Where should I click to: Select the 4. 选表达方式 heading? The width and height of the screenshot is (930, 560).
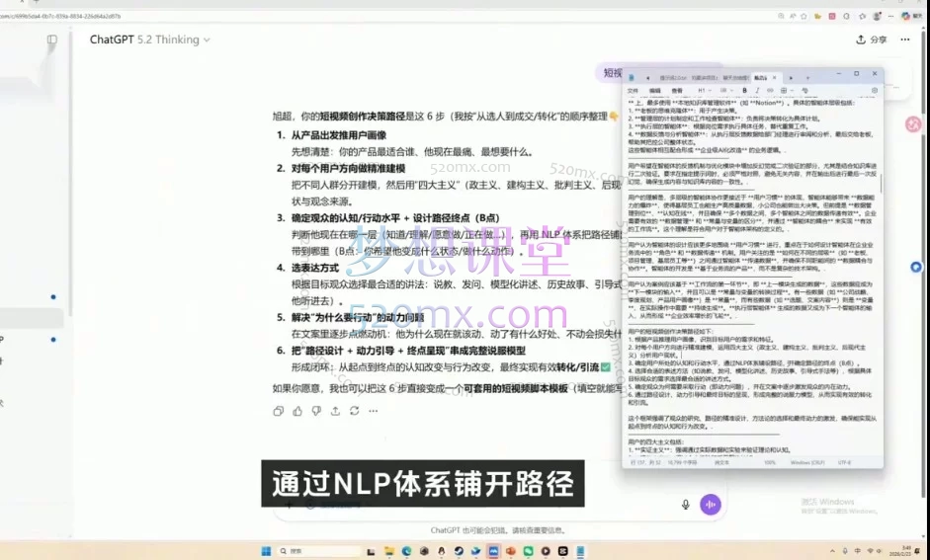pyautogui.click(x=307, y=268)
